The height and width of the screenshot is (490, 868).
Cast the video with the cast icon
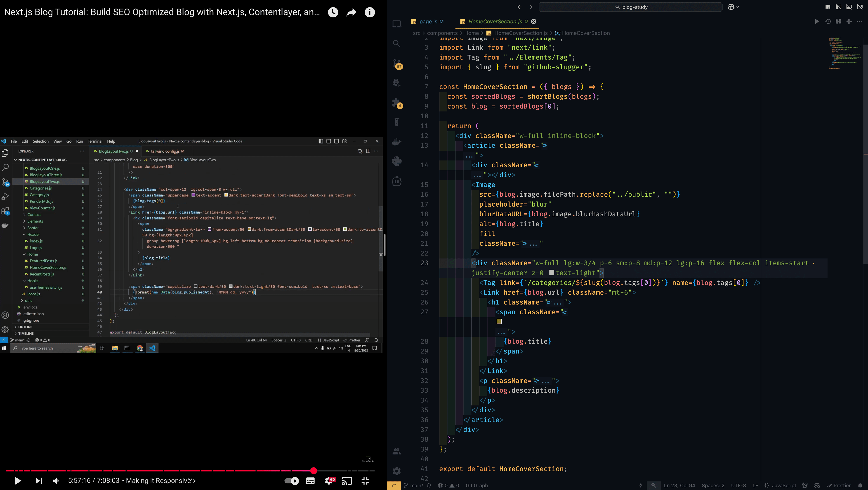347,481
